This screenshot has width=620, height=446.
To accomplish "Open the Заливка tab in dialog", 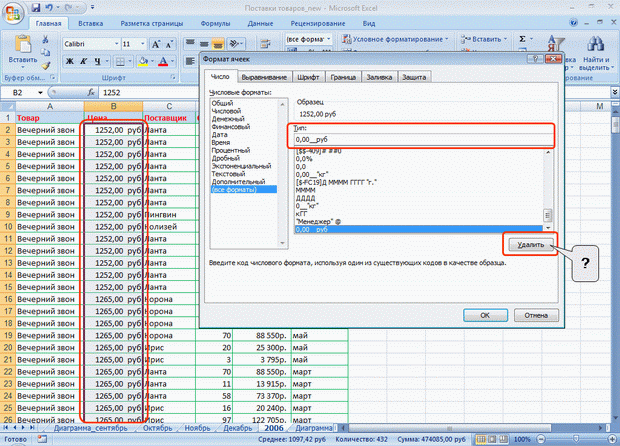I will [x=378, y=77].
